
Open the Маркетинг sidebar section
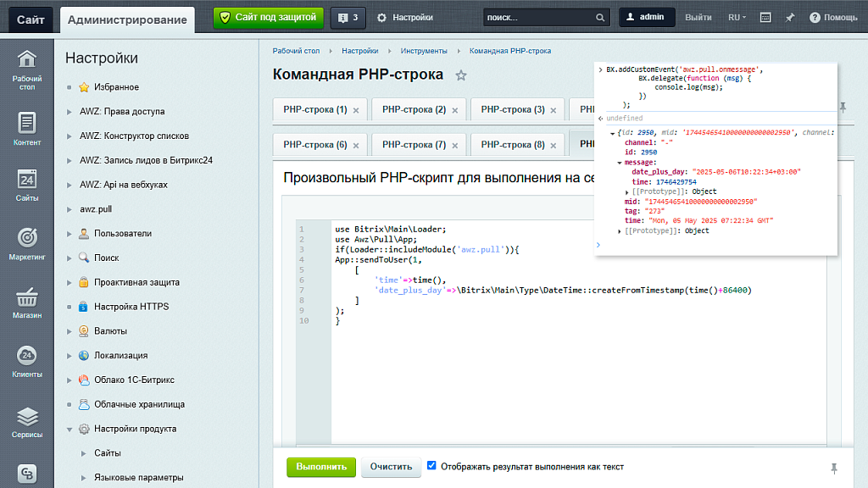(27, 244)
